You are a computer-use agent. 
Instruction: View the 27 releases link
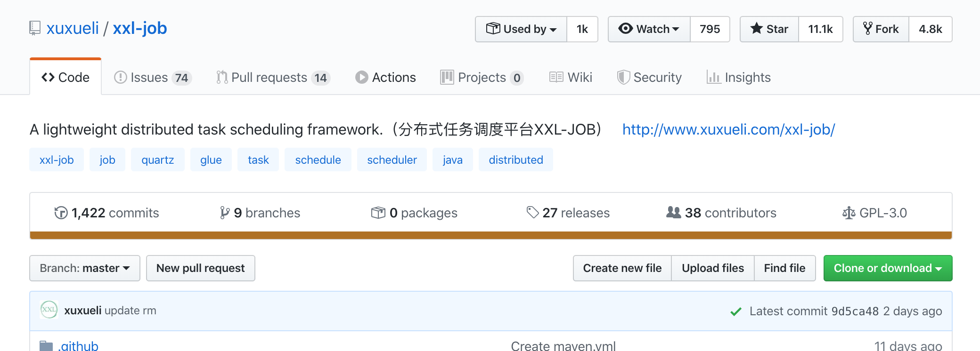click(x=568, y=213)
